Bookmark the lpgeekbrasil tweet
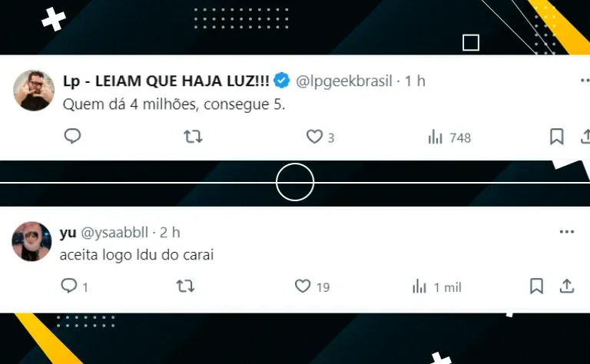 point(556,137)
